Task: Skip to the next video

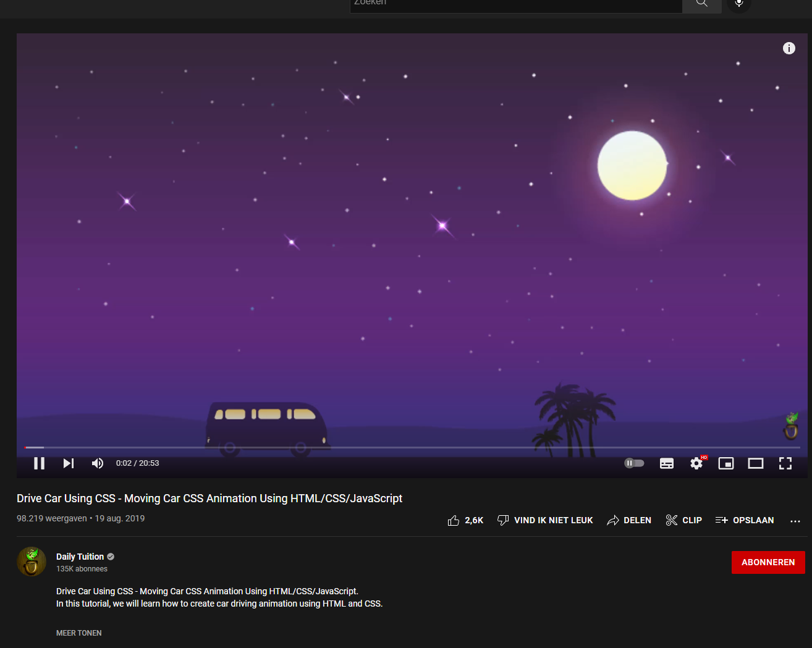Action: [x=69, y=463]
